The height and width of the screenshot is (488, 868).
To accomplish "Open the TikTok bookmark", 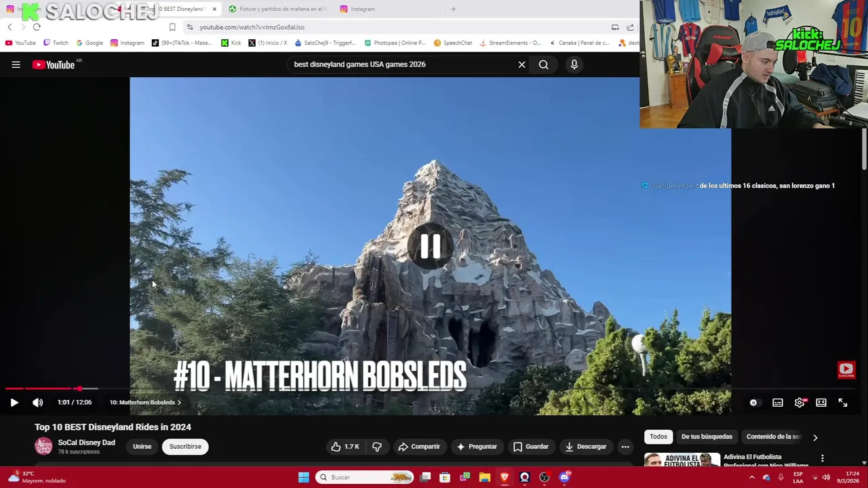I will 182,43.
